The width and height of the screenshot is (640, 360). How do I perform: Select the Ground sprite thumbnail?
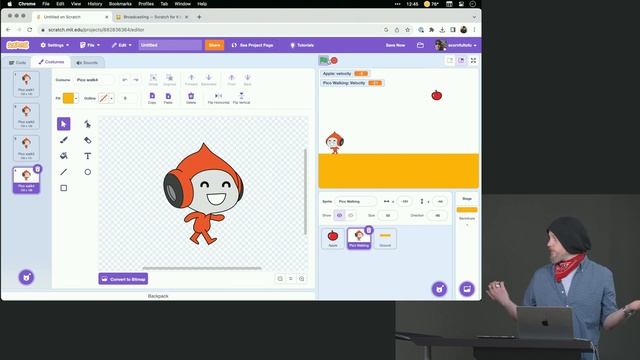(385, 238)
